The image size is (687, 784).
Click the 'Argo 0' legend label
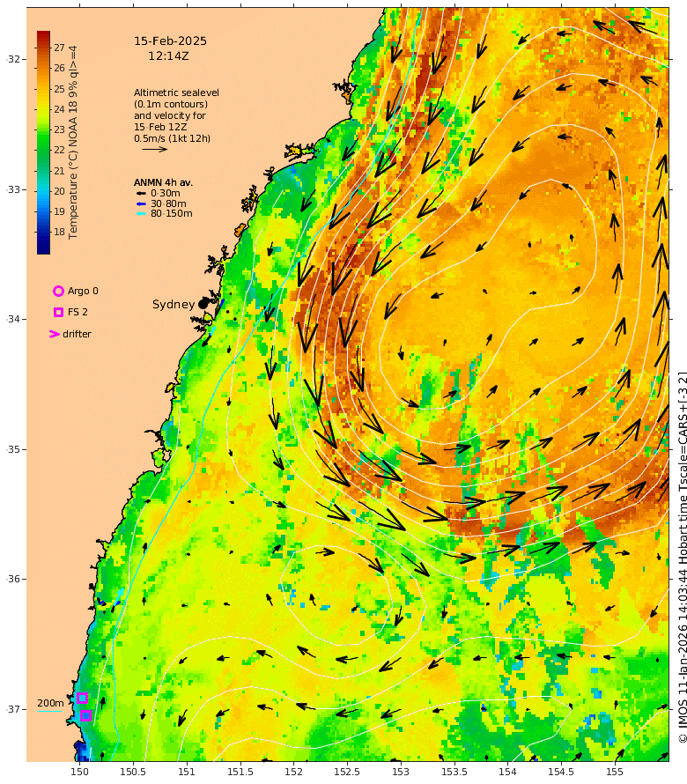[x=83, y=291]
